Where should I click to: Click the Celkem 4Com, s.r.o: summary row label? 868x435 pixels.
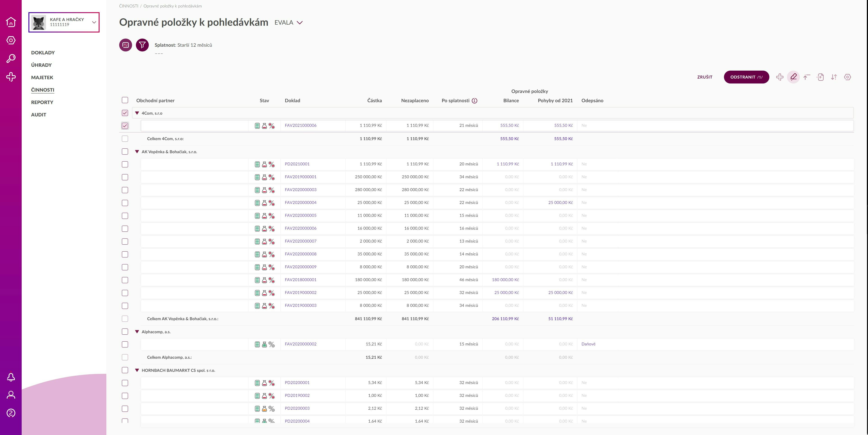click(165, 139)
